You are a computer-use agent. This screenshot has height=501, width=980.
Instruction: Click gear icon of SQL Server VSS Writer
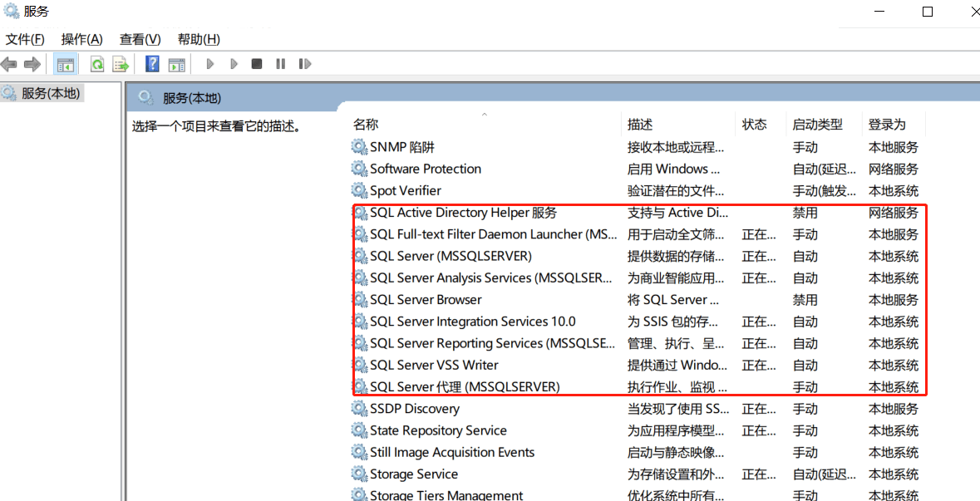360,365
